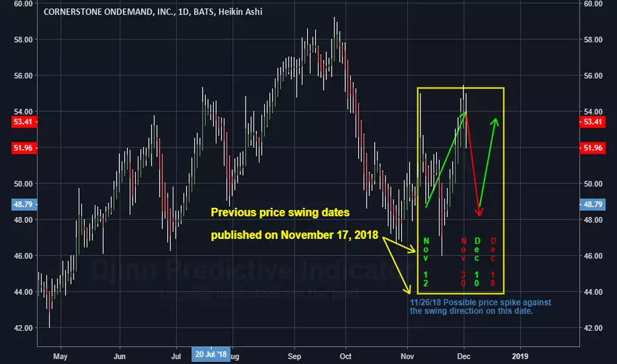Click the 46.00 value on the left price axis
The image size is (617, 364).
(23, 255)
